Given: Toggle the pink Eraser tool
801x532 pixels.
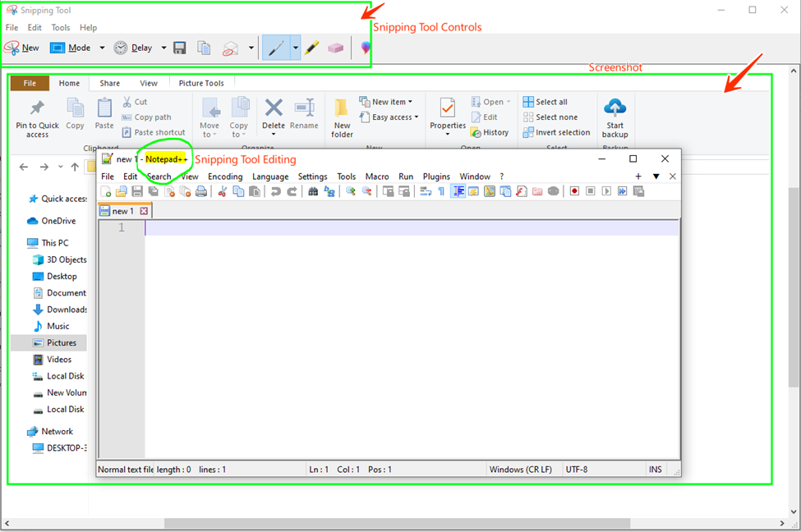Looking at the screenshot, I should click(336, 48).
